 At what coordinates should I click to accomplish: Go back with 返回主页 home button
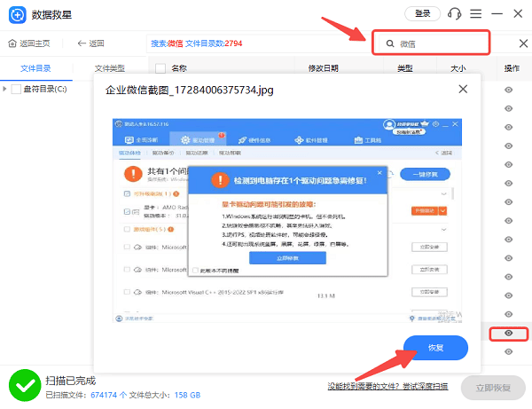click(x=29, y=43)
